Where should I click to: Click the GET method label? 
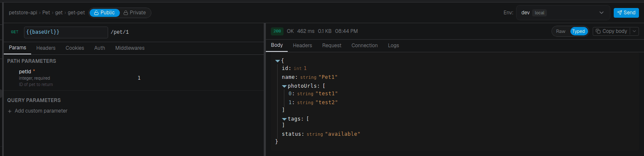click(15, 32)
